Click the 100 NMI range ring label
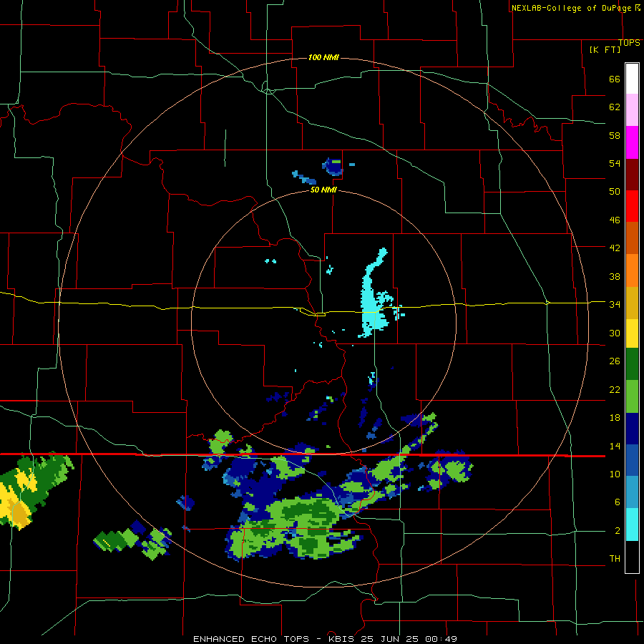 click(323, 57)
